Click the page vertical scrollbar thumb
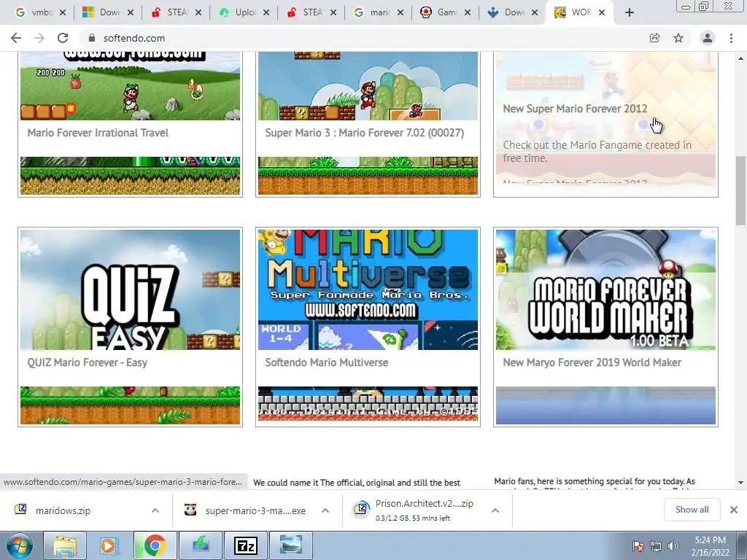The width and height of the screenshot is (747, 560). click(740, 190)
